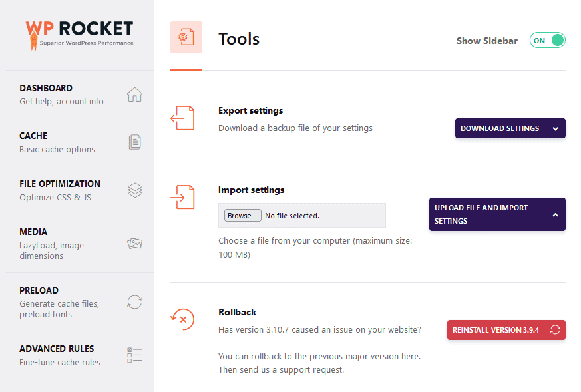Click Upload File and Import Settings
581x392 pixels.
point(497,214)
